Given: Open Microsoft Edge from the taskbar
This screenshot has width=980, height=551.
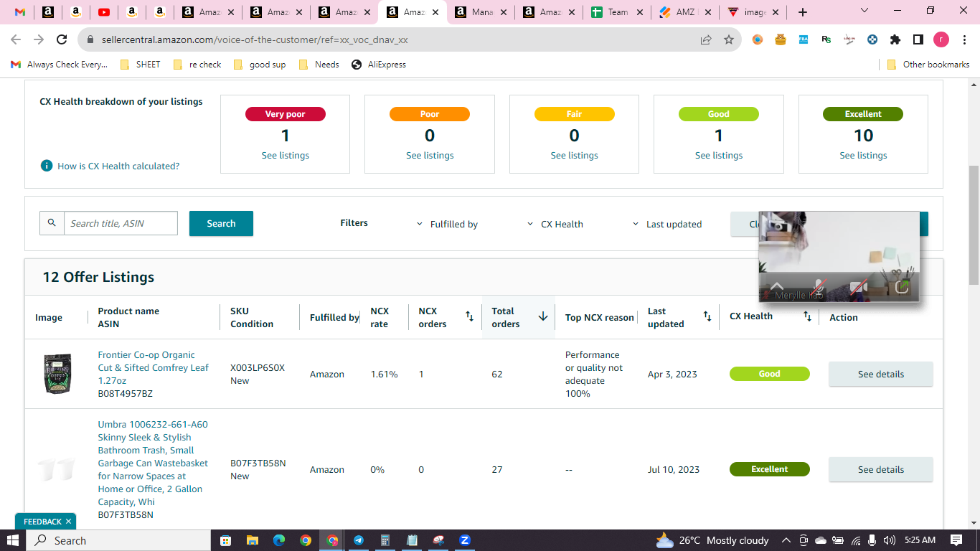Looking at the screenshot, I should (x=279, y=540).
